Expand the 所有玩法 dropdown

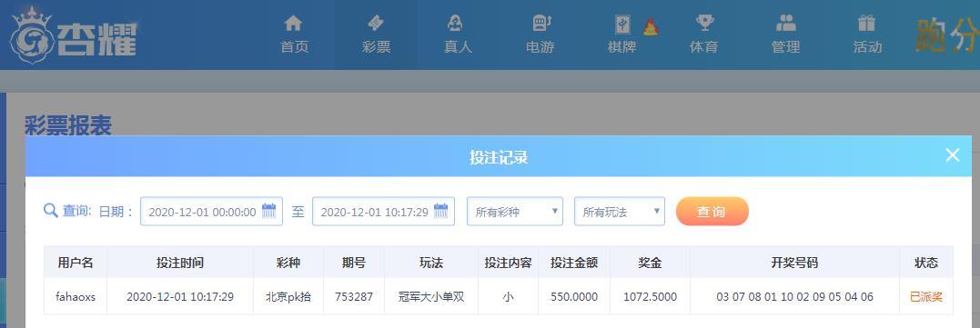tap(620, 212)
